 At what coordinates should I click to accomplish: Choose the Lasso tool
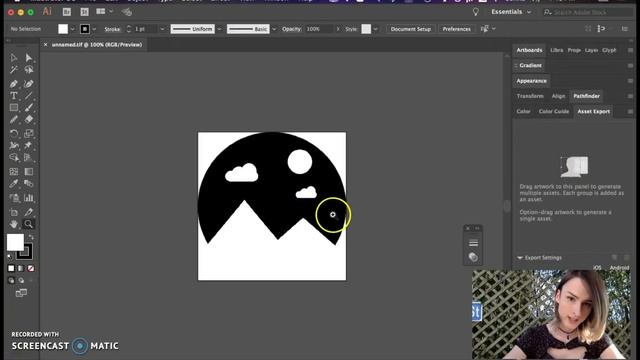tap(29, 70)
